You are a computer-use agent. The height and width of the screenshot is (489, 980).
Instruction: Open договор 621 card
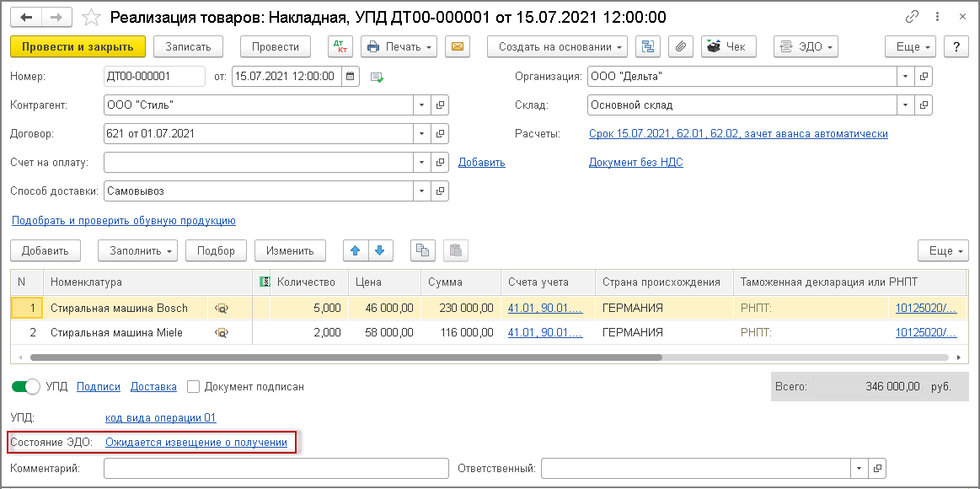click(x=440, y=133)
